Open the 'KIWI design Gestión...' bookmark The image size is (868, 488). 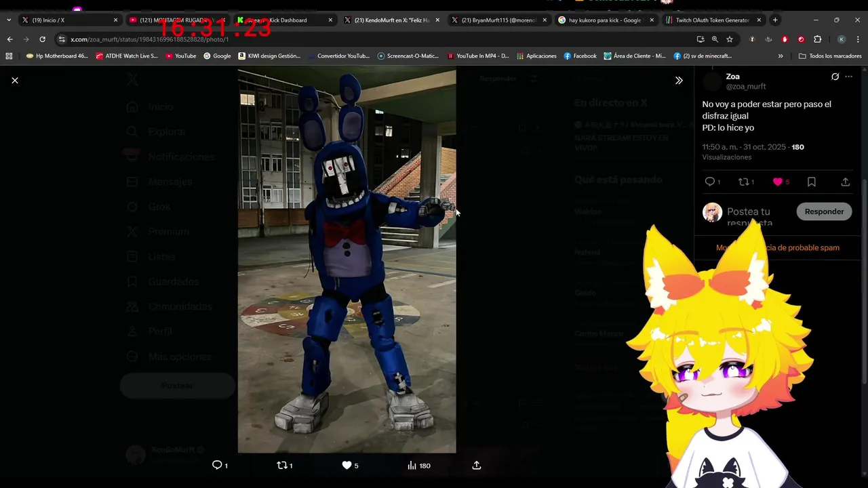[270, 56]
